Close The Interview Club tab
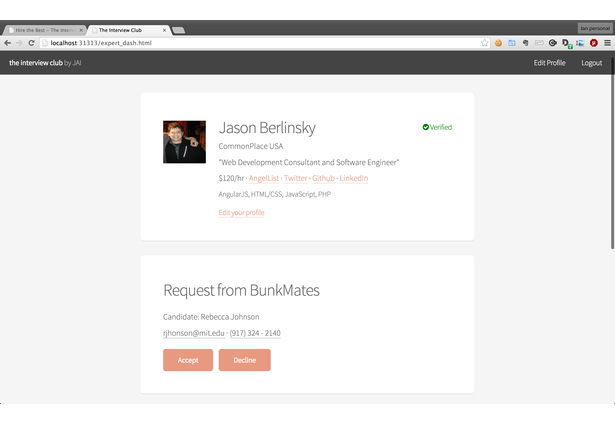The height and width of the screenshot is (424, 615). [164, 30]
